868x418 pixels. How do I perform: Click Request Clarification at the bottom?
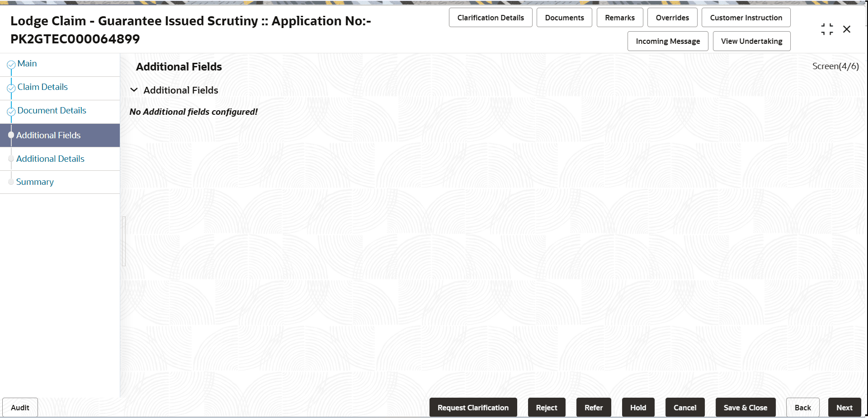point(473,407)
